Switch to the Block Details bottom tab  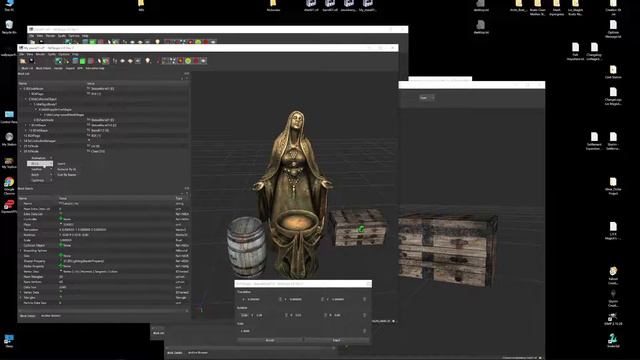[x=28, y=316]
